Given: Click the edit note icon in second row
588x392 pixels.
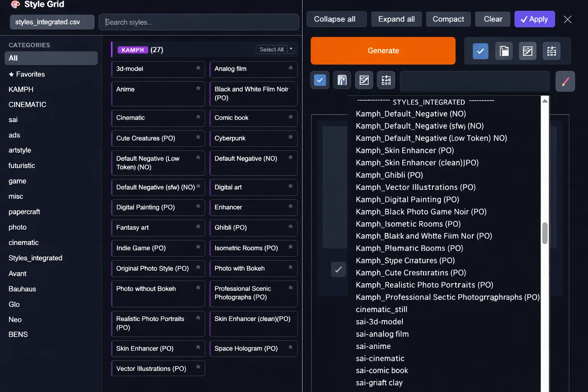Looking at the screenshot, I should (x=364, y=80).
